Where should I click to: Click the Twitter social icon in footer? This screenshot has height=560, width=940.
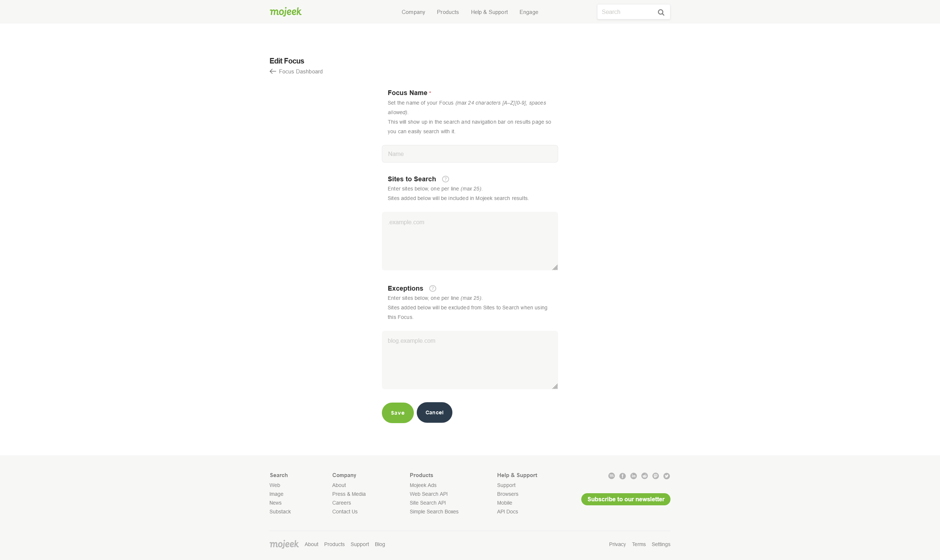pos(667,475)
